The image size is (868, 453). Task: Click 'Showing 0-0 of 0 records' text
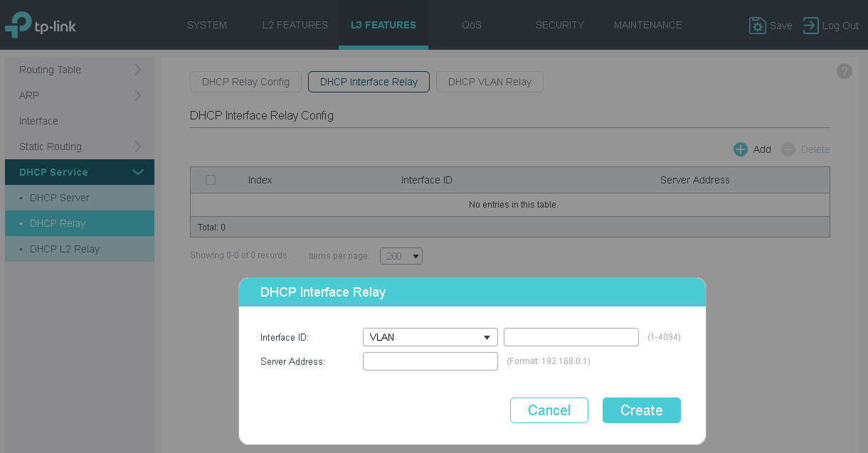click(238, 255)
